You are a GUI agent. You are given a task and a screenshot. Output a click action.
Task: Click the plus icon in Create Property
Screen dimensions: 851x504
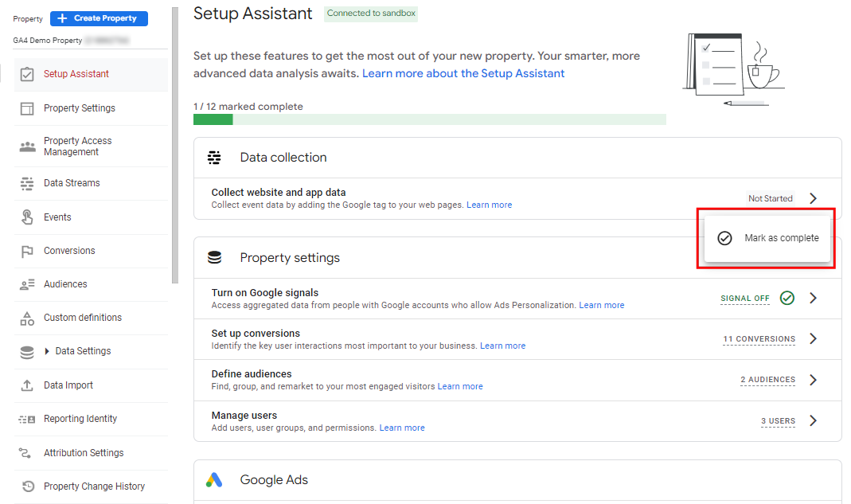pyautogui.click(x=62, y=18)
